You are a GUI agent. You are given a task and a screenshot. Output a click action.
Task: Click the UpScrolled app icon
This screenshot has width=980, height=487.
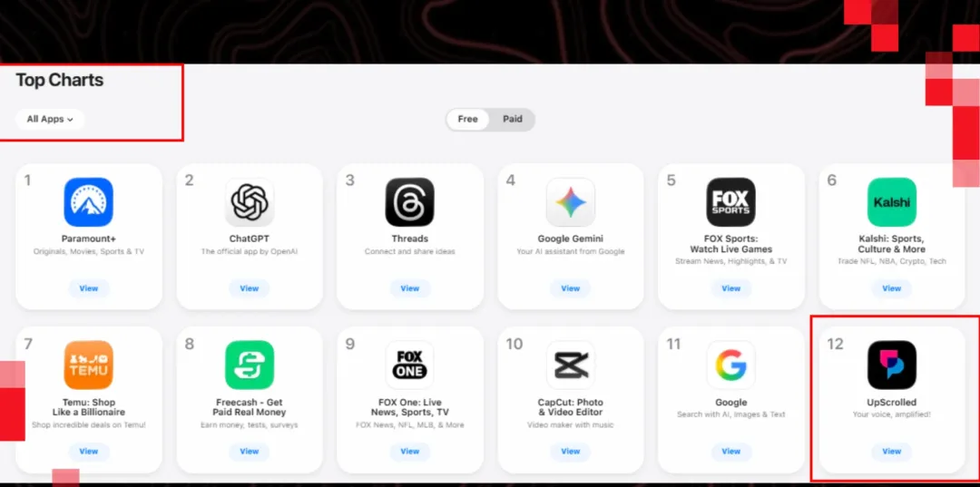[892, 365]
